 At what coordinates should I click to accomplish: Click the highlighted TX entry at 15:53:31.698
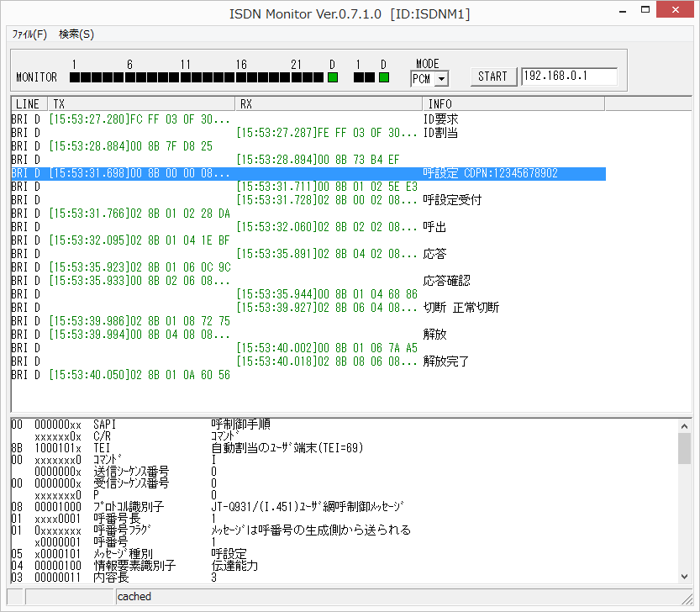point(139,173)
